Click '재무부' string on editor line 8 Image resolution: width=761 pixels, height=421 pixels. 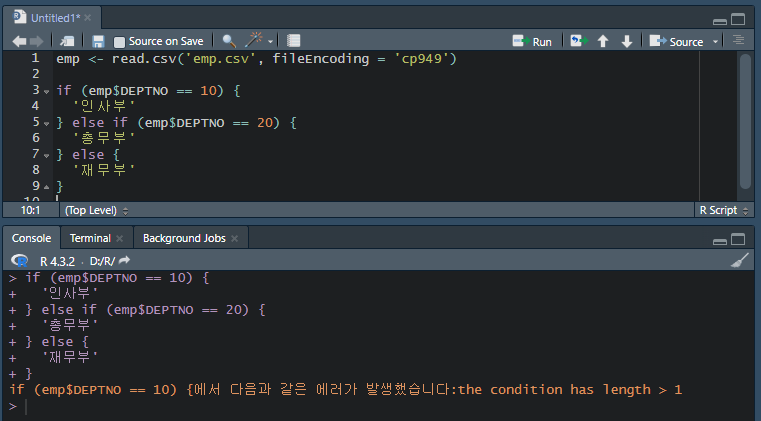[x=104, y=170]
